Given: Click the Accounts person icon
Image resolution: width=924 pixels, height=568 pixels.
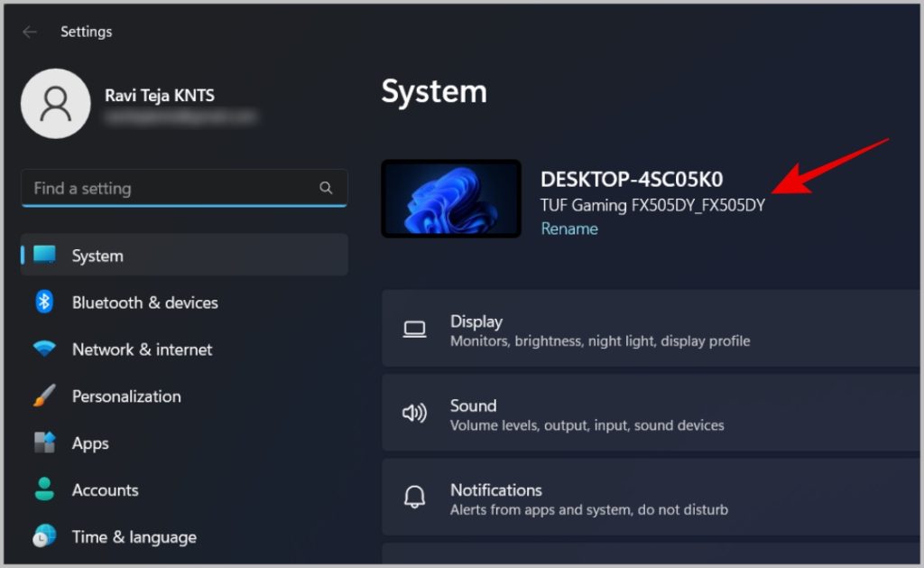Looking at the screenshot, I should (44, 489).
